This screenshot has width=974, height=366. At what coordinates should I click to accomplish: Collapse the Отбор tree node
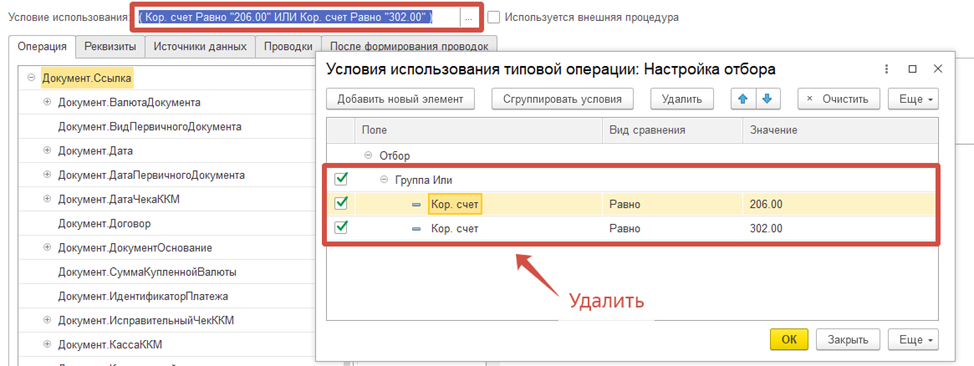click(x=368, y=155)
